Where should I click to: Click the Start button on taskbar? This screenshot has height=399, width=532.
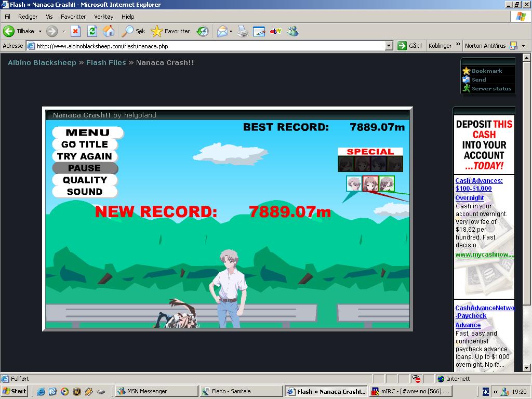coord(14,391)
